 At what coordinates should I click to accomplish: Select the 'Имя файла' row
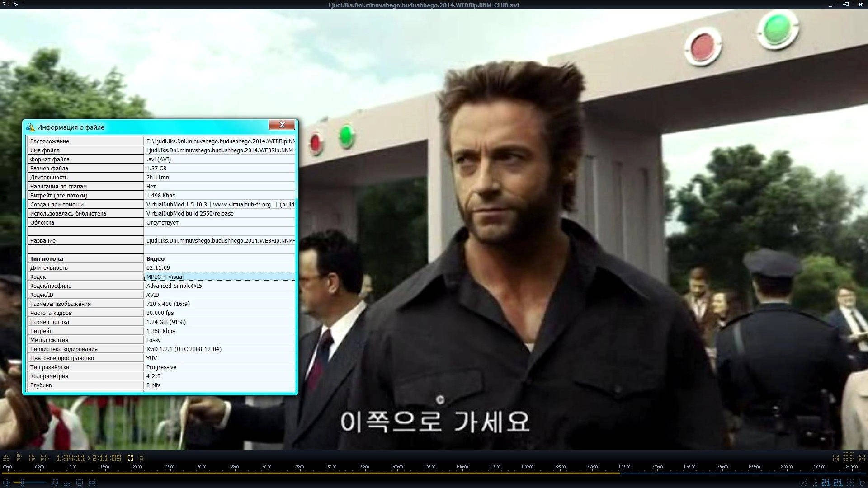point(161,150)
